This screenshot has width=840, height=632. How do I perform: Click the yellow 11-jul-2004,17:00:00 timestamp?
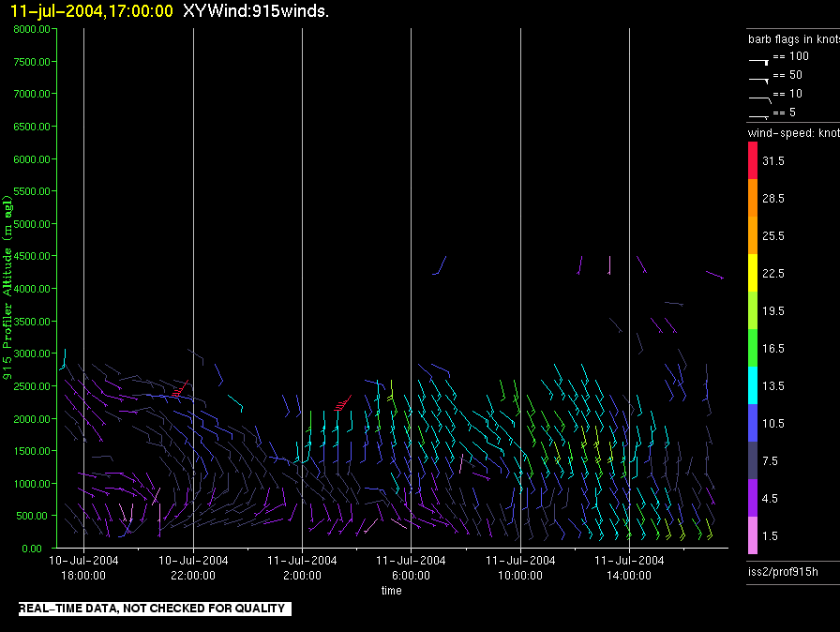point(92,10)
